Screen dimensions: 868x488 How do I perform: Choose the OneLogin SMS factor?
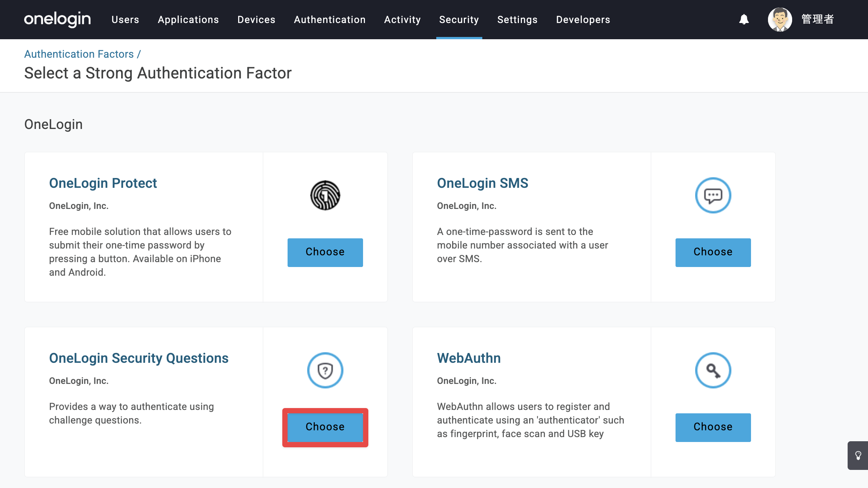[x=713, y=252]
